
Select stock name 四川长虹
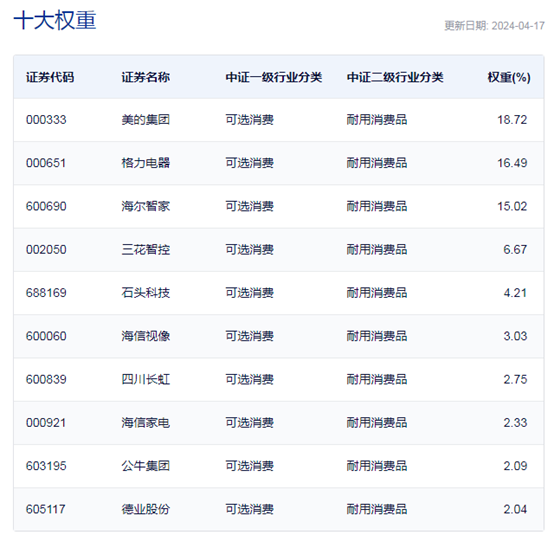[x=146, y=380]
